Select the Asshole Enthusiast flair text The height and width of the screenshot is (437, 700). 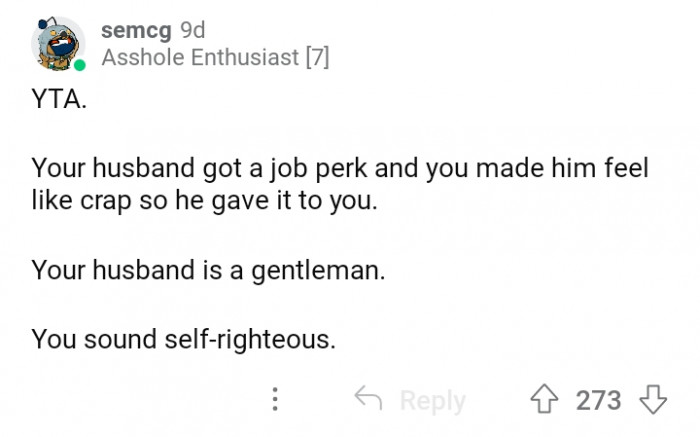pos(202,58)
